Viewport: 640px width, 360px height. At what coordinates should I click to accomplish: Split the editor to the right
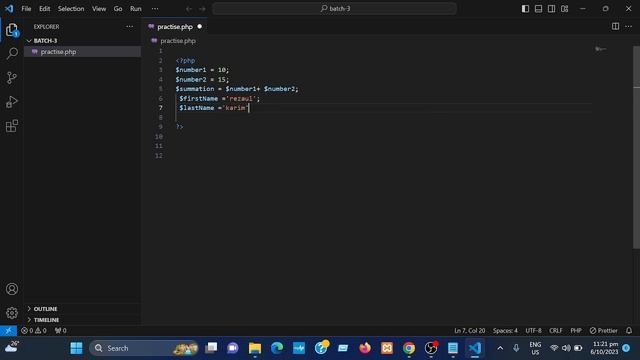pyautogui.click(x=615, y=27)
